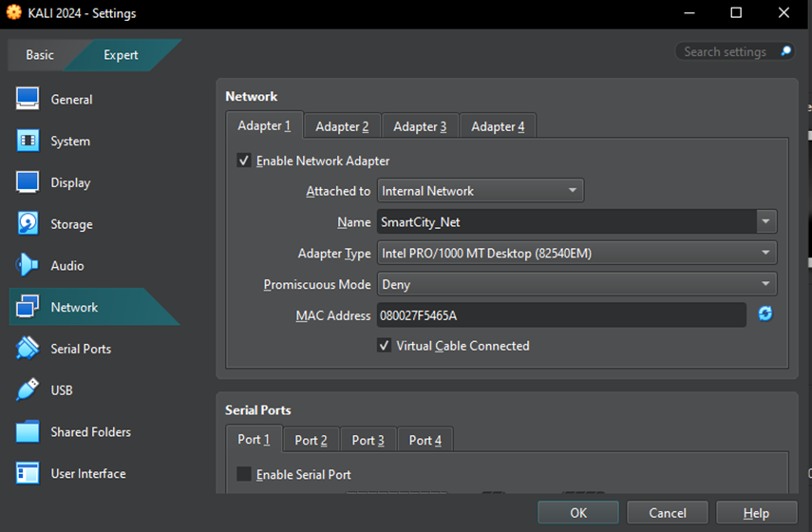Minimize the Settings window
The width and height of the screenshot is (812, 532).
click(x=689, y=13)
